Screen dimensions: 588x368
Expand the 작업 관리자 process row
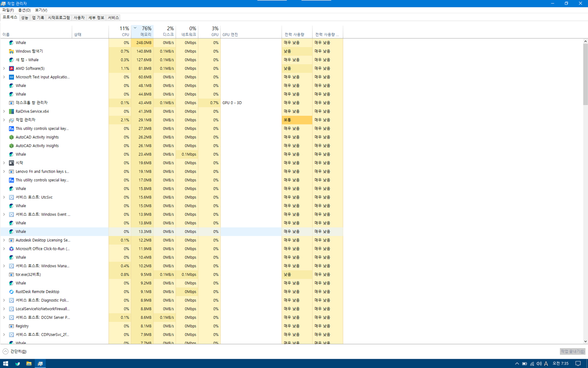click(4, 120)
